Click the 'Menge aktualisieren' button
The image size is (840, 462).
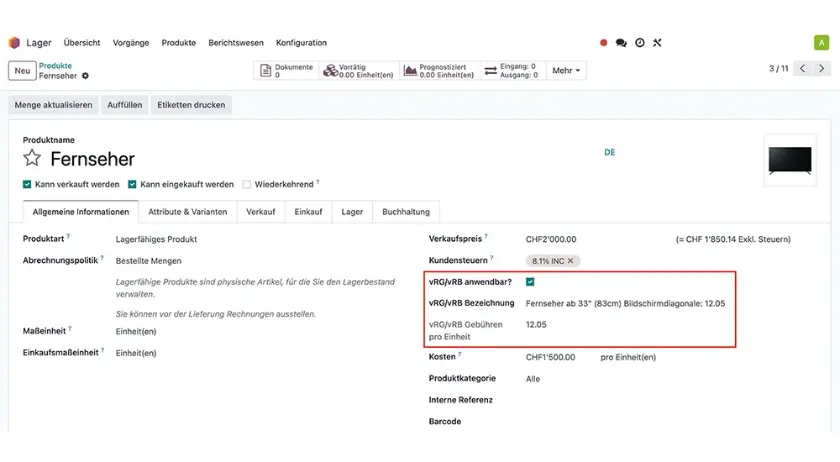point(54,105)
